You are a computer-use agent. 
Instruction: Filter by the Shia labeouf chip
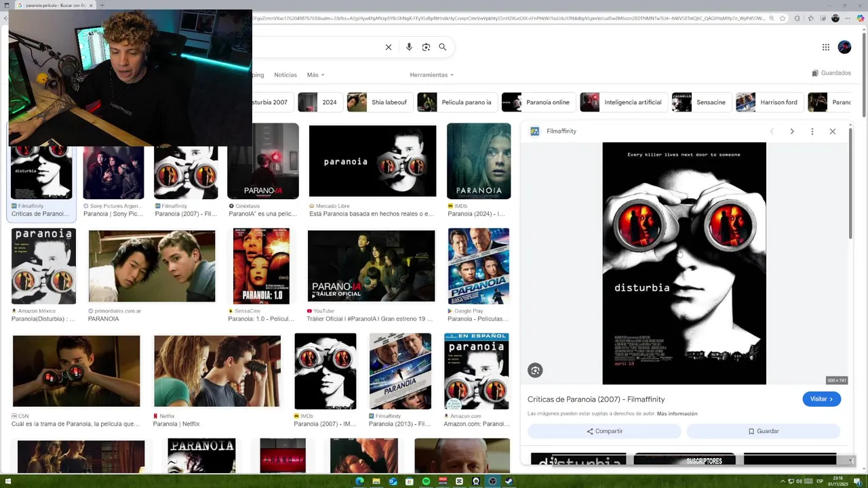(380, 102)
